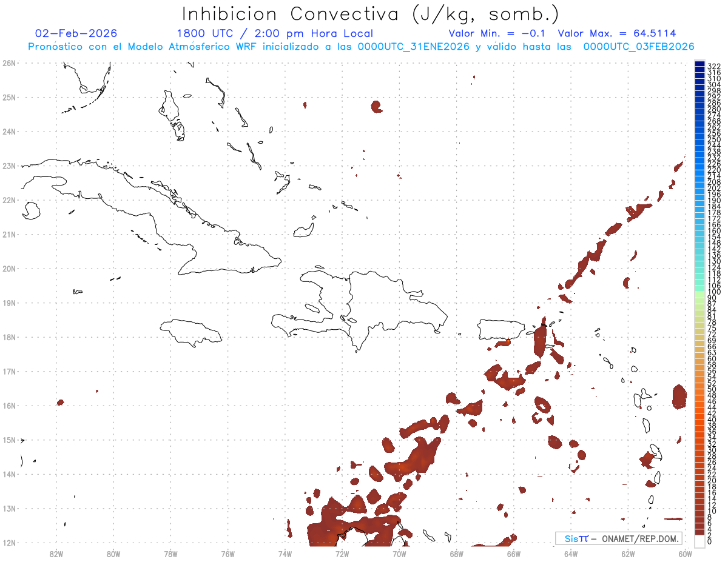Click the '15N' latitude label
Viewport: 728px width, 562px height.
tap(8, 440)
